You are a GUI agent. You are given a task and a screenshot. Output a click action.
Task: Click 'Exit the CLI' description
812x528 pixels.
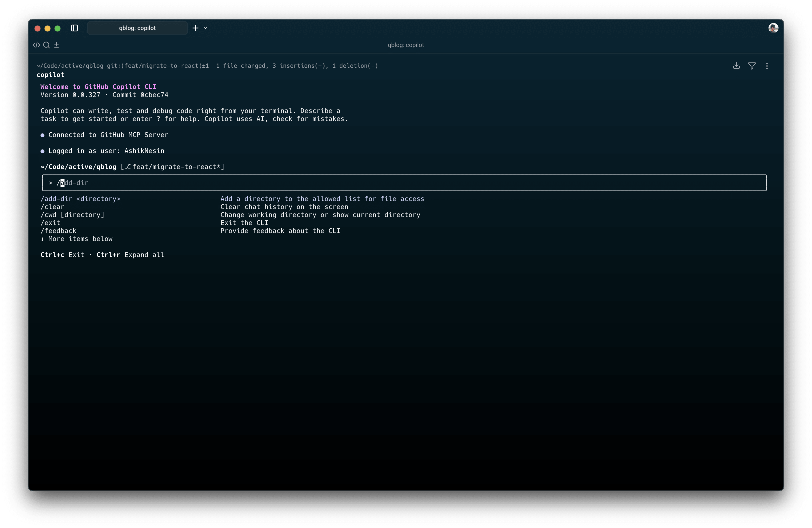tap(244, 223)
